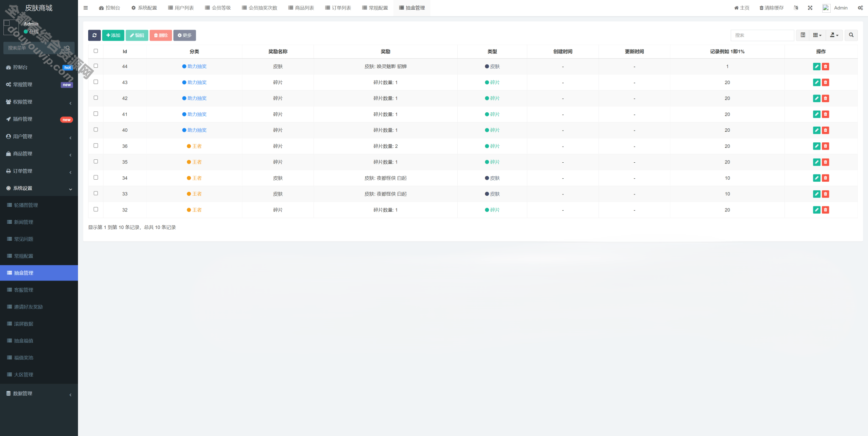The height and width of the screenshot is (436, 868).
Task: Tick the checkbox for row 41
Action: 96,114
